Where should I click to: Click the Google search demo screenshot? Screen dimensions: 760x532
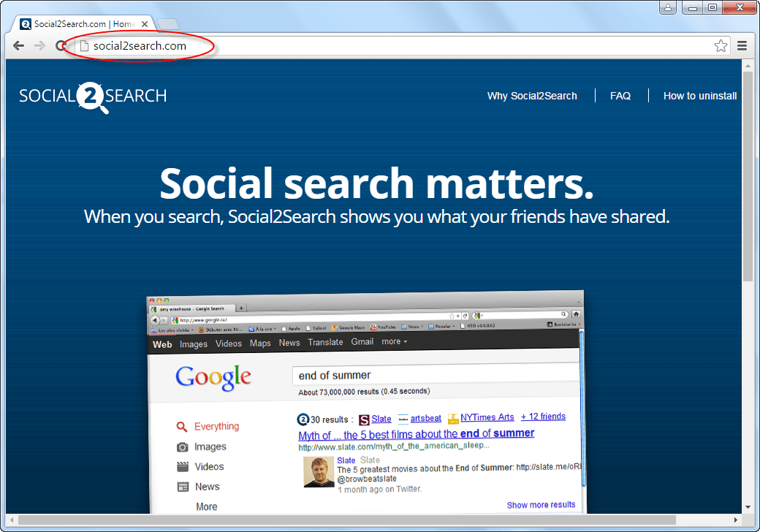(x=366, y=402)
